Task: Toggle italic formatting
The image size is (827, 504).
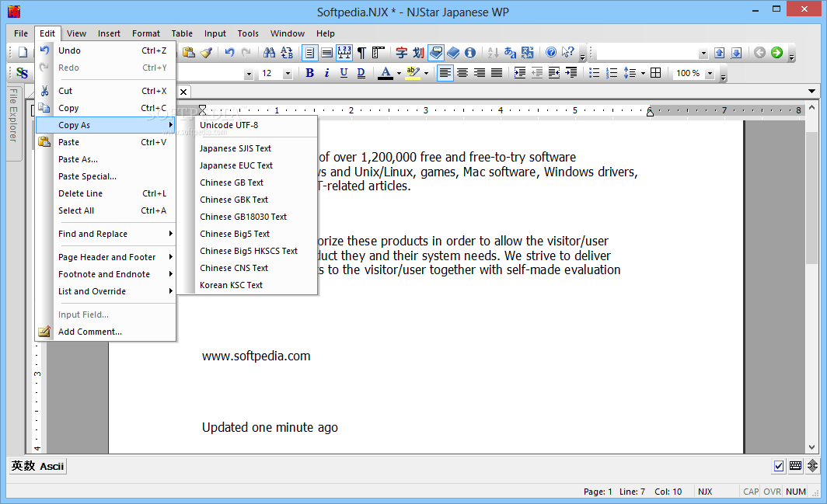Action: [327, 73]
